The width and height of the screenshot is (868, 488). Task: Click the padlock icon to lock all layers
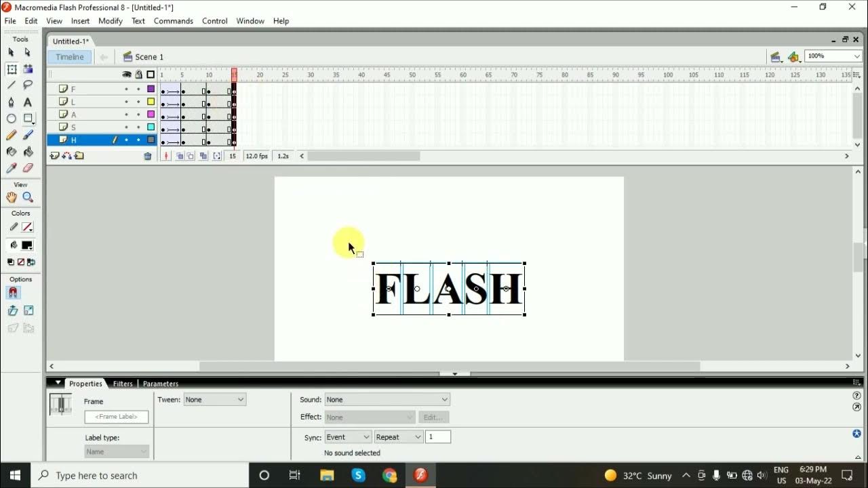pyautogui.click(x=138, y=75)
